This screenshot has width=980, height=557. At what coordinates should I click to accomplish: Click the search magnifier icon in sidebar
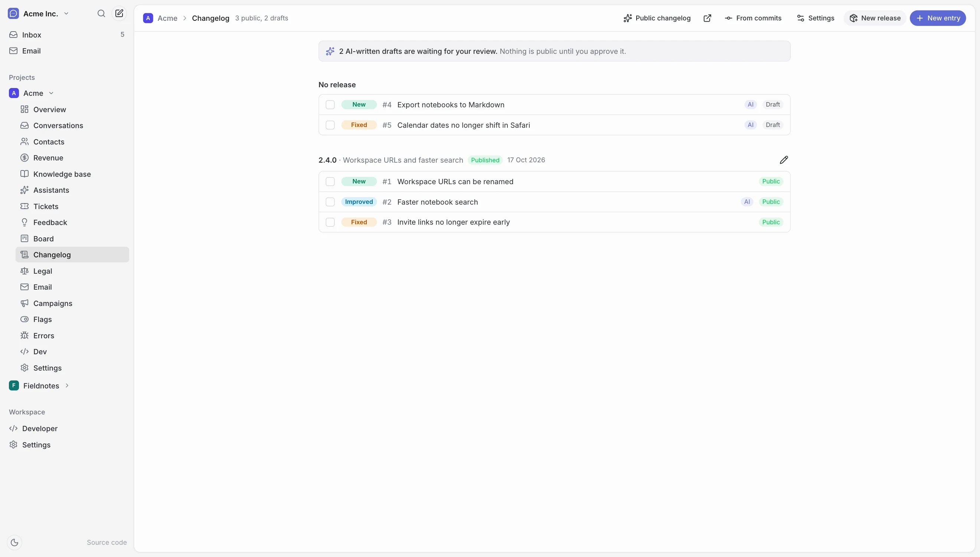(x=101, y=14)
